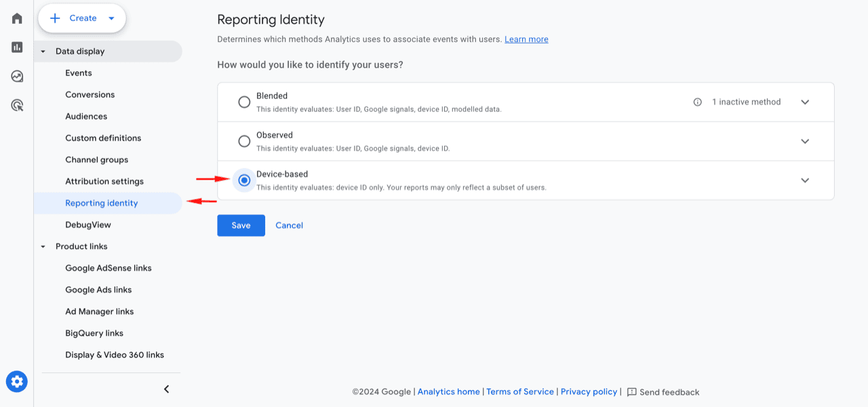The height and width of the screenshot is (407, 868).
Task: Open the Create dropdown arrow
Action: (x=111, y=18)
